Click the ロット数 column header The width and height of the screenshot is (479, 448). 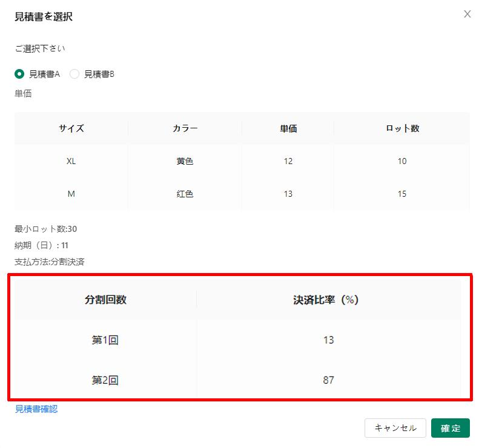coord(402,128)
